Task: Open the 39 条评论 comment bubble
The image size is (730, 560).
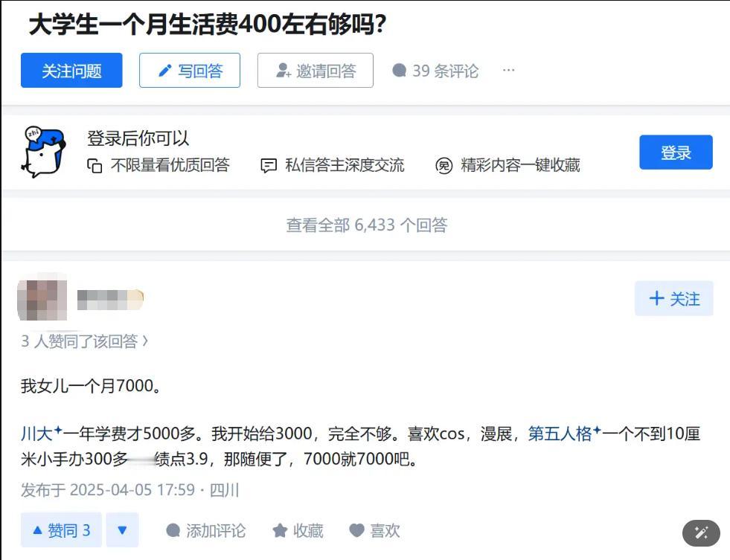Action: click(435, 71)
